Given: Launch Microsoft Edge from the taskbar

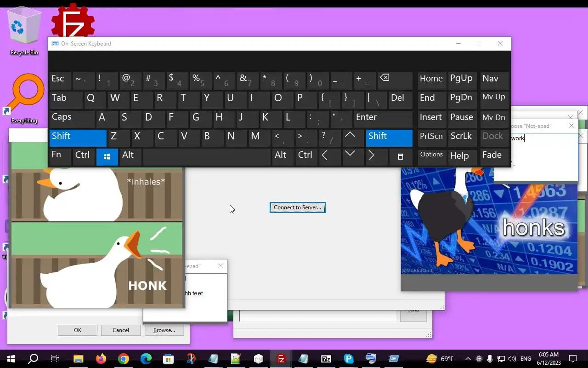Looking at the screenshot, I should coord(146,359).
